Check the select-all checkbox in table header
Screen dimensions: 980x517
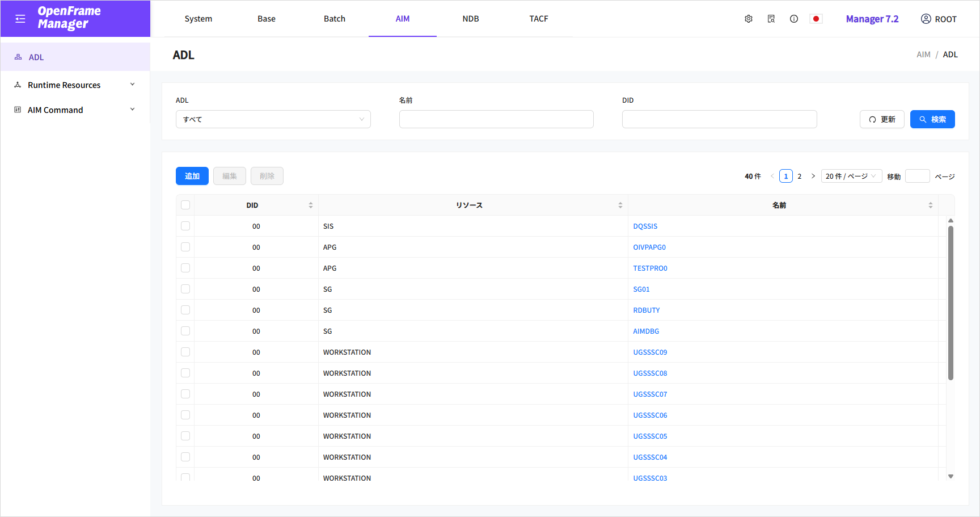click(x=185, y=205)
